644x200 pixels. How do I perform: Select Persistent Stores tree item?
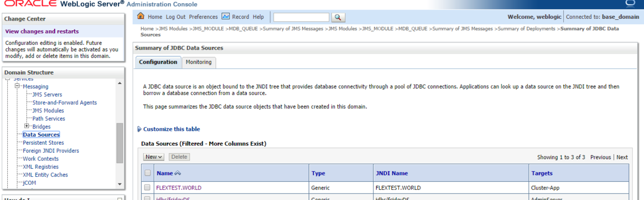point(44,143)
